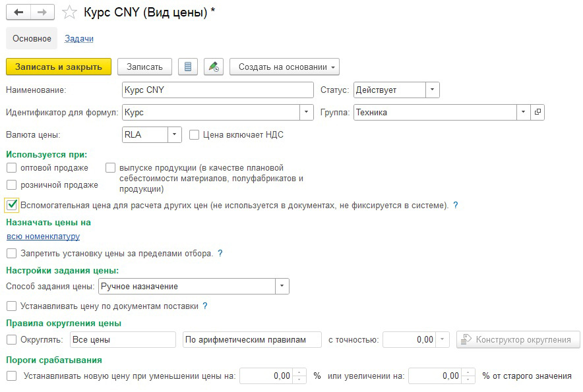Viewport: 583px width, 392px height.
Task: Edit the Наименование field with Курс CNY
Action: pos(218,90)
